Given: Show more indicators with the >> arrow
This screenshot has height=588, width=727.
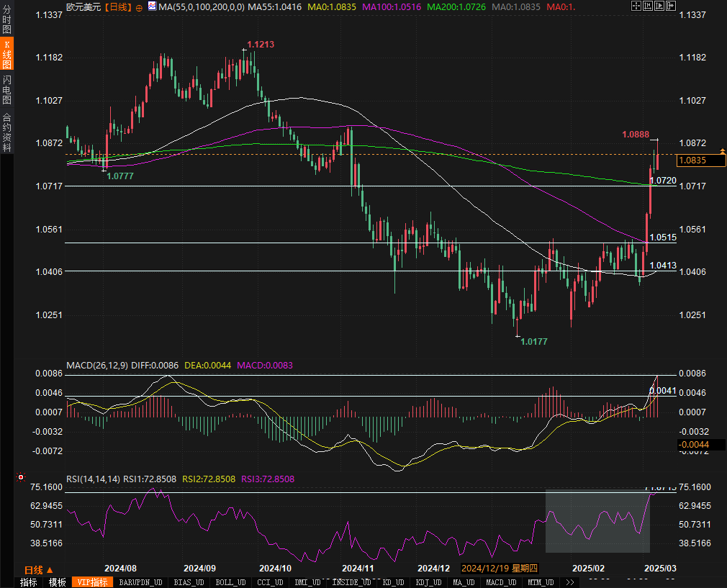Looking at the screenshot, I should 570,582.
